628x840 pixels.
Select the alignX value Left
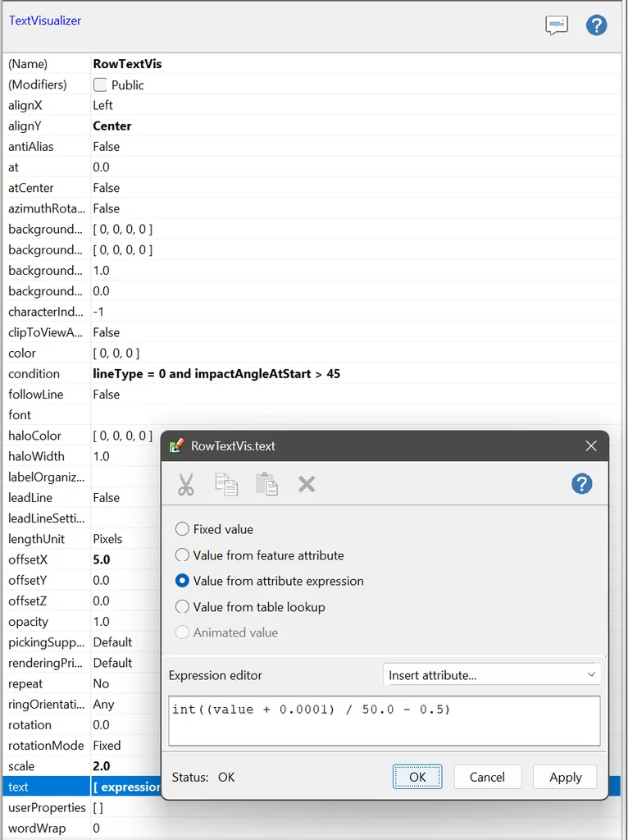(102, 106)
